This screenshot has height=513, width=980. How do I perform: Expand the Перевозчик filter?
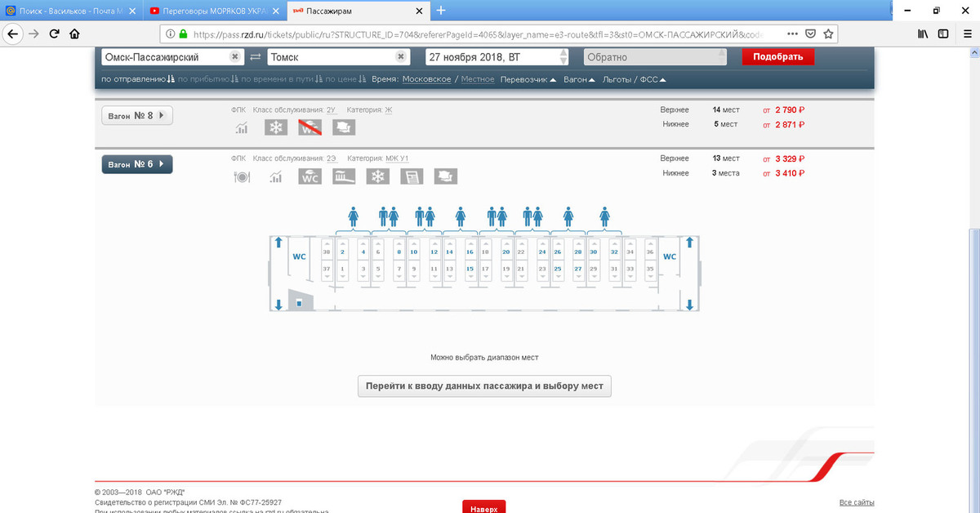point(528,79)
